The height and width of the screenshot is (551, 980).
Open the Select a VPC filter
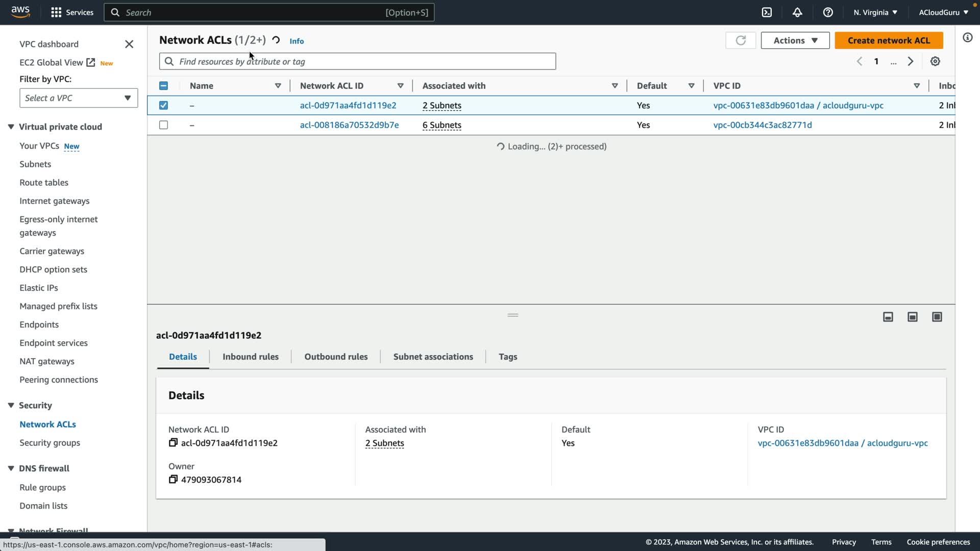coord(79,98)
